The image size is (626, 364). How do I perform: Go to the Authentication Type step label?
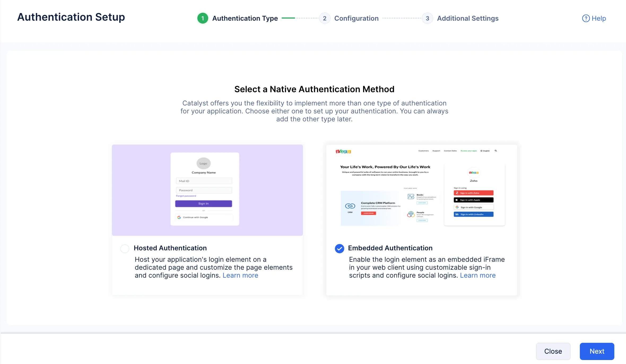tap(245, 18)
